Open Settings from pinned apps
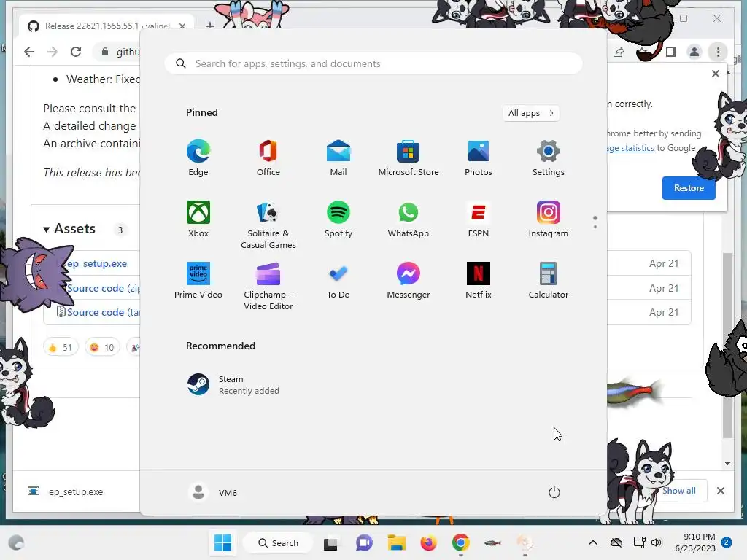This screenshot has width=747, height=560. click(x=549, y=158)
